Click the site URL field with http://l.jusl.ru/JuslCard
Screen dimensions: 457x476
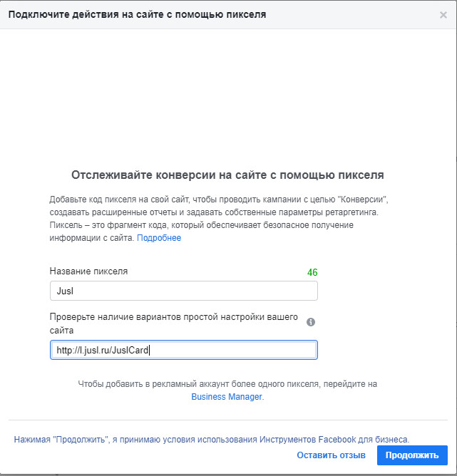[183, 350]
